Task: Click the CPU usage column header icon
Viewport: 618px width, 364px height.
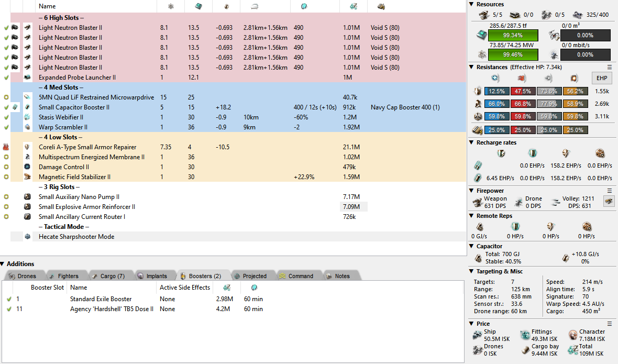Action: coord(198,6)
